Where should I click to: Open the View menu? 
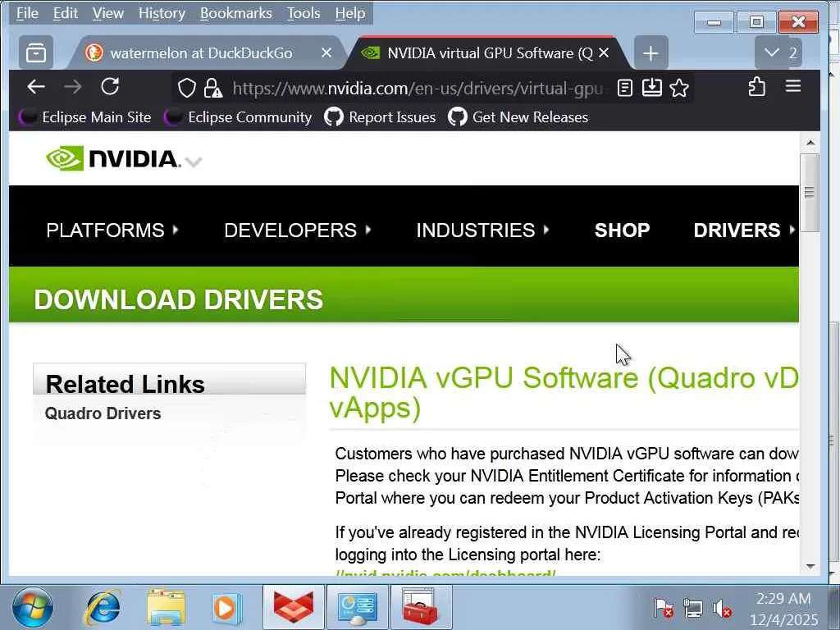(x=107, y=13)
